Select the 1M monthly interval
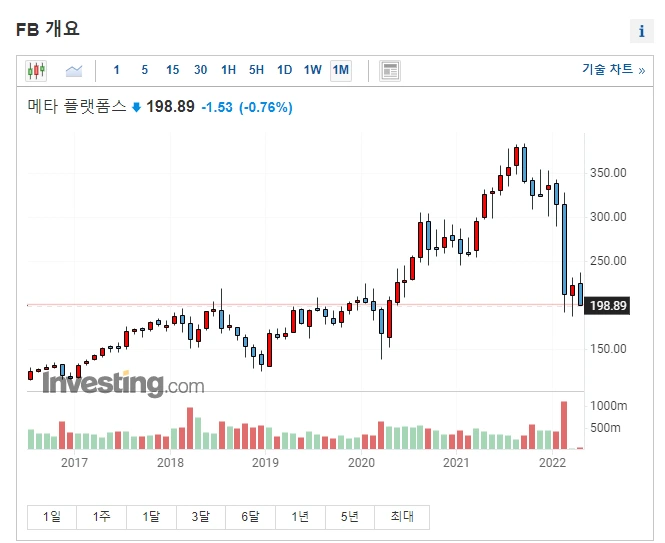The image size is (665, 543). pyautogui.click(x=341, y=70)
